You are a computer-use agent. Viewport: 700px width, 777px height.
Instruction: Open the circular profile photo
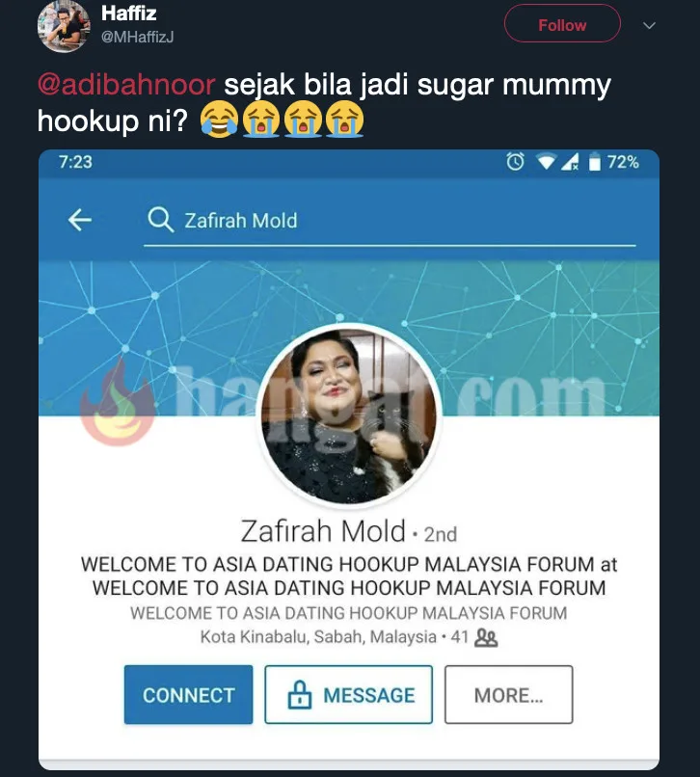point(349,415)
